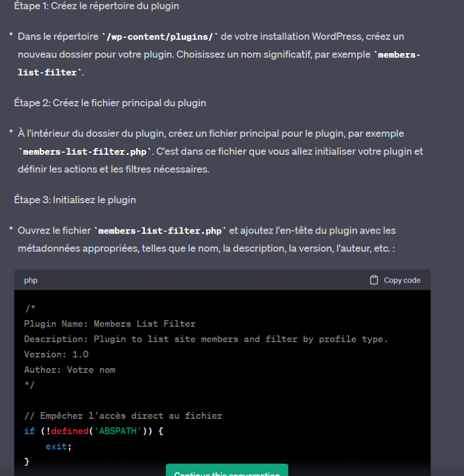Click the green 'ABSPATH' string in the code
The height and width of the screenshot is (476, 464).
pos(118,431)
